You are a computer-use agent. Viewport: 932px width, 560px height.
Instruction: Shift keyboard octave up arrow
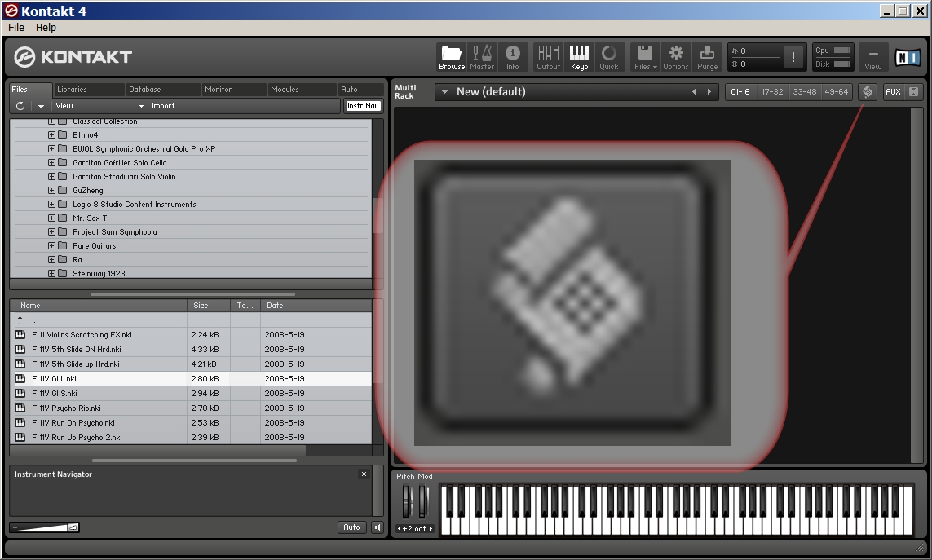pos(431,528)
